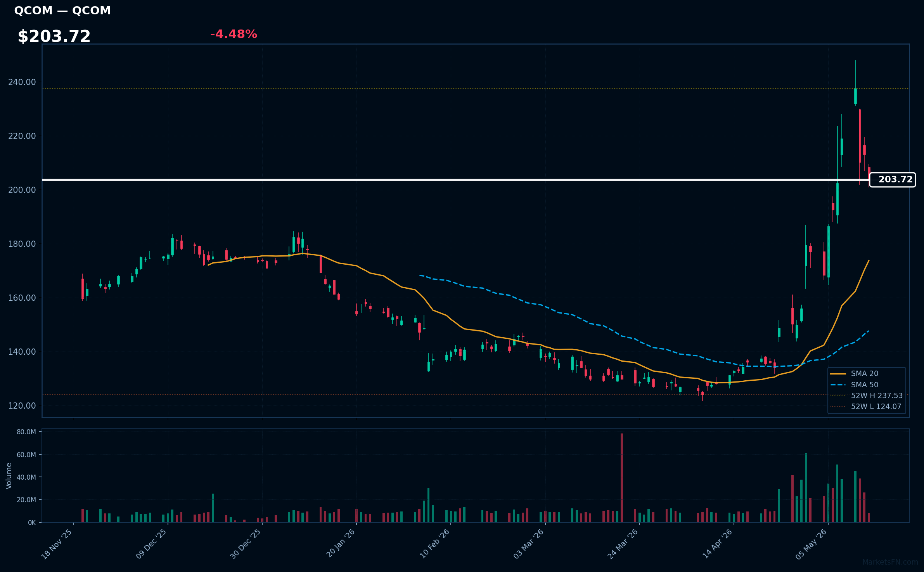Click the Volume axis title
The width and height of the screenshot is (924, 572).
(x=9, y=476)
